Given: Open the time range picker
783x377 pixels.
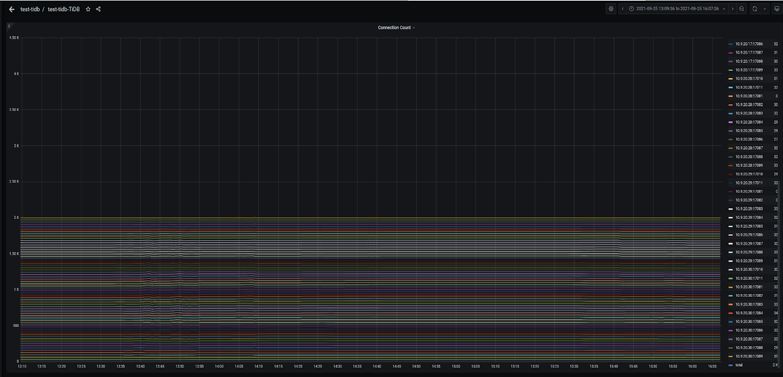Looking at the screenshot, I should click(677, 9).
